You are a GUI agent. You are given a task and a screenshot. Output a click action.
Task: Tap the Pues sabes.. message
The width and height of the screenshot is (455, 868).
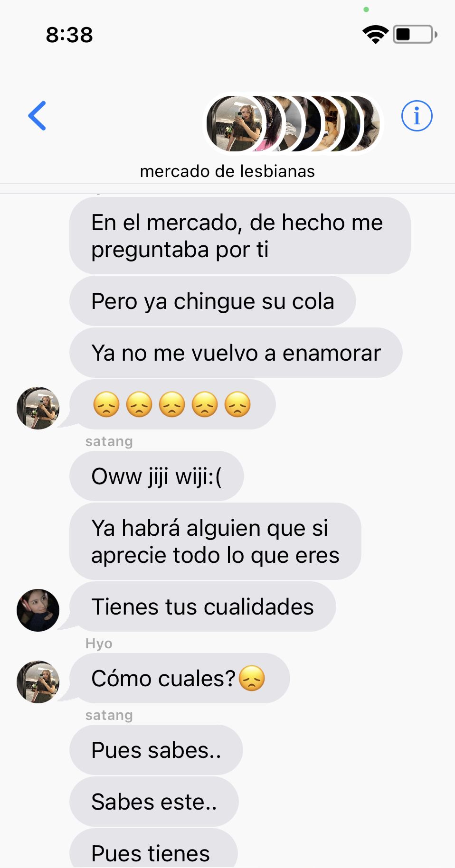(x=156, y=750)
